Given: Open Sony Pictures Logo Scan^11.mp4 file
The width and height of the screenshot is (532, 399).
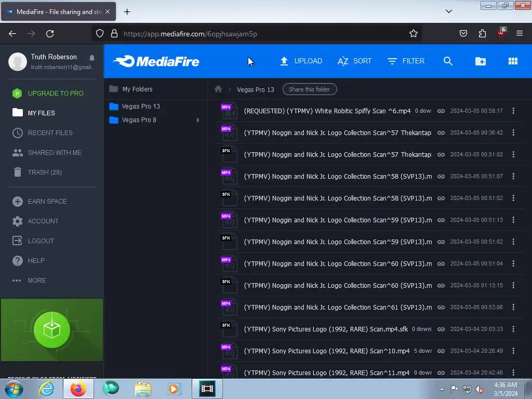Looking at the screenshot, I should click(326, 373).
